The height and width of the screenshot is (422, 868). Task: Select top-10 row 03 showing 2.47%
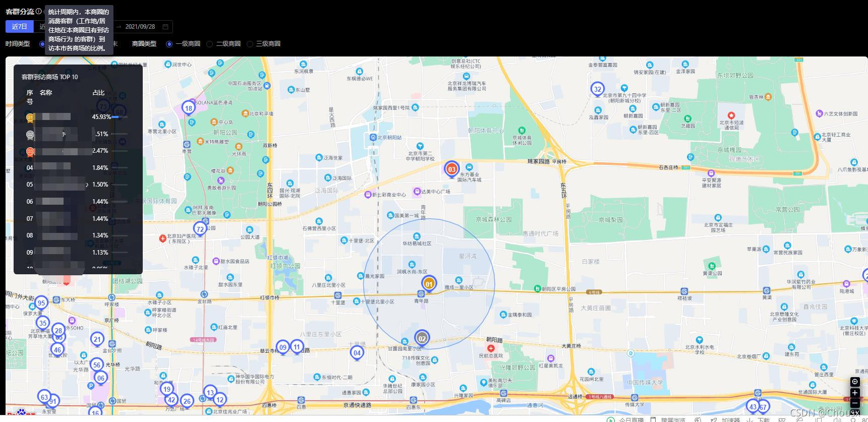pyautogui.click(x=77, y=151)
